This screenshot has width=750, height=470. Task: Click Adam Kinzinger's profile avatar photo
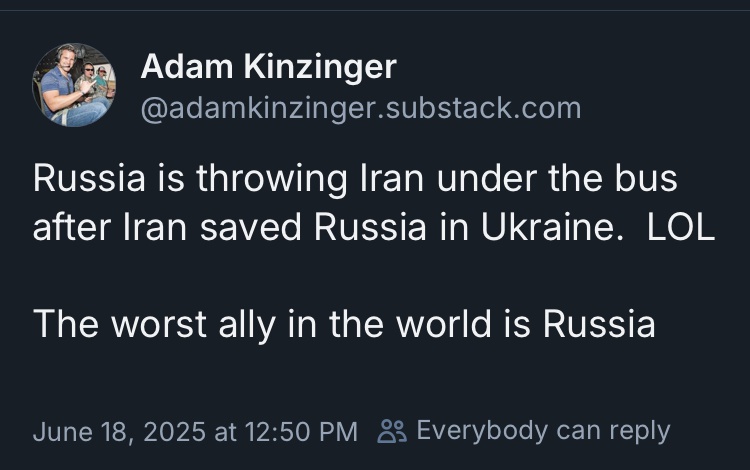point(74,85)
